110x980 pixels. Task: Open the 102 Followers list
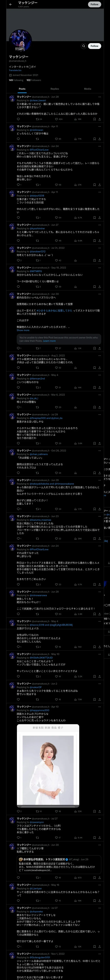point(34,80)
